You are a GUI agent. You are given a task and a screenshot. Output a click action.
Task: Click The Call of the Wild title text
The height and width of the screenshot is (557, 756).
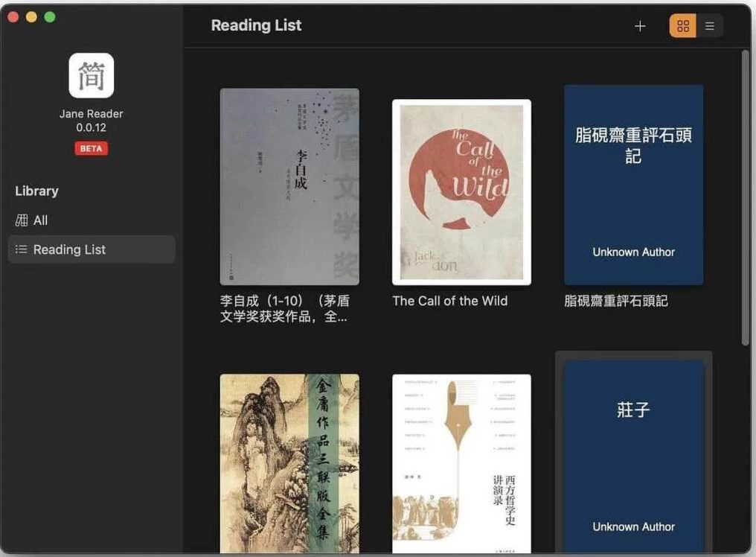[449, 301]
